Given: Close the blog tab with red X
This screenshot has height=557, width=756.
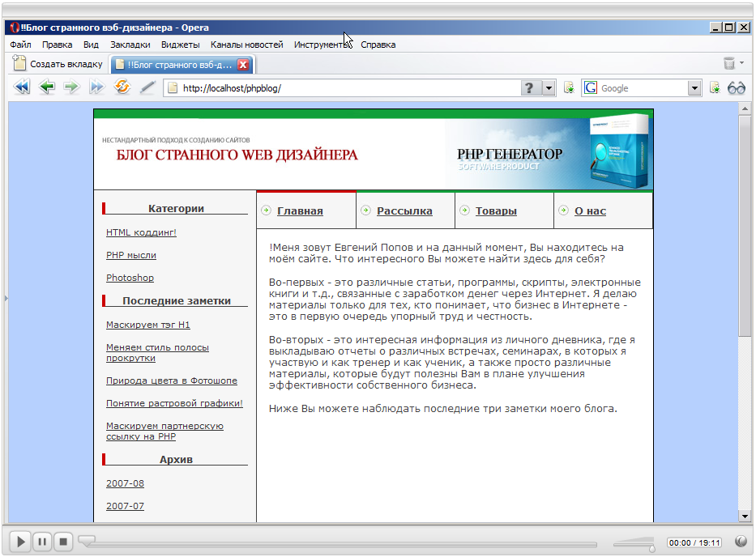Looking at the screenshot, I should 243,65.
